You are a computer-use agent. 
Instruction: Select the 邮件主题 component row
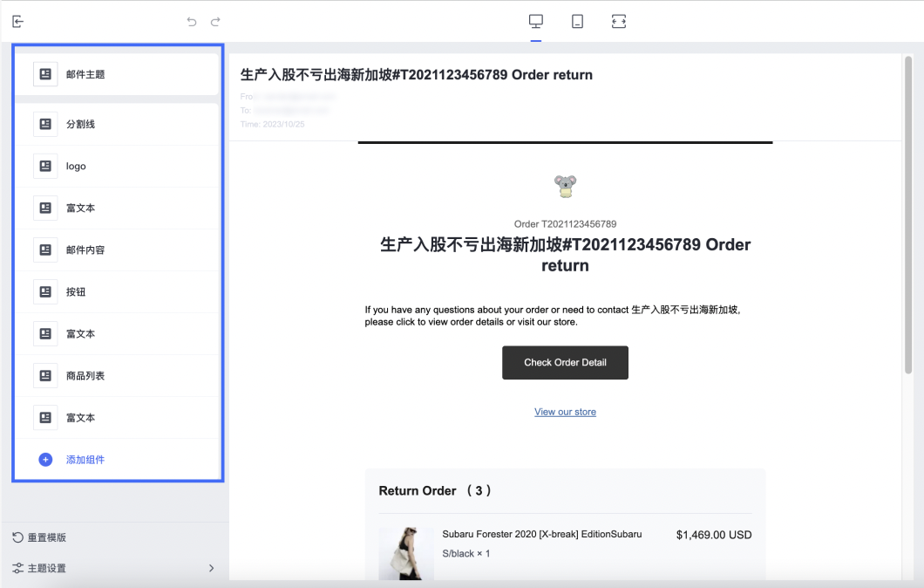118,74
